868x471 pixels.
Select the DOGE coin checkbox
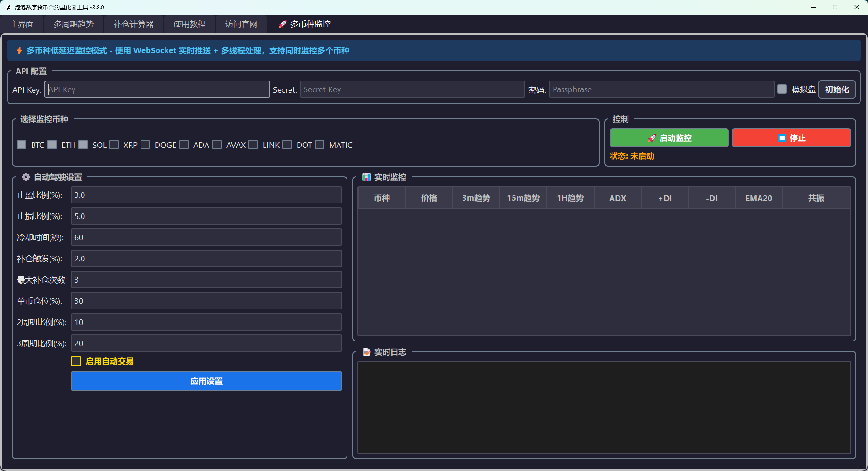[x=146, y=145]
